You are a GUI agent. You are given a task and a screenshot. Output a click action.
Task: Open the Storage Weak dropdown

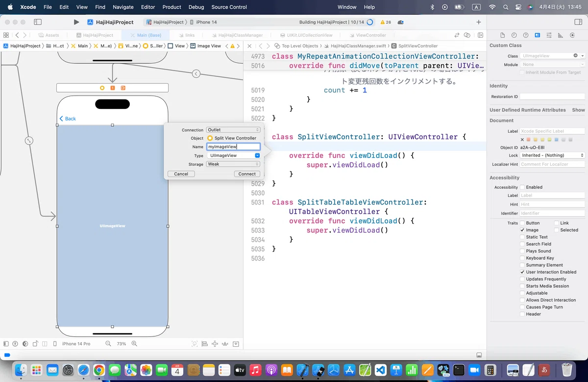233,164
